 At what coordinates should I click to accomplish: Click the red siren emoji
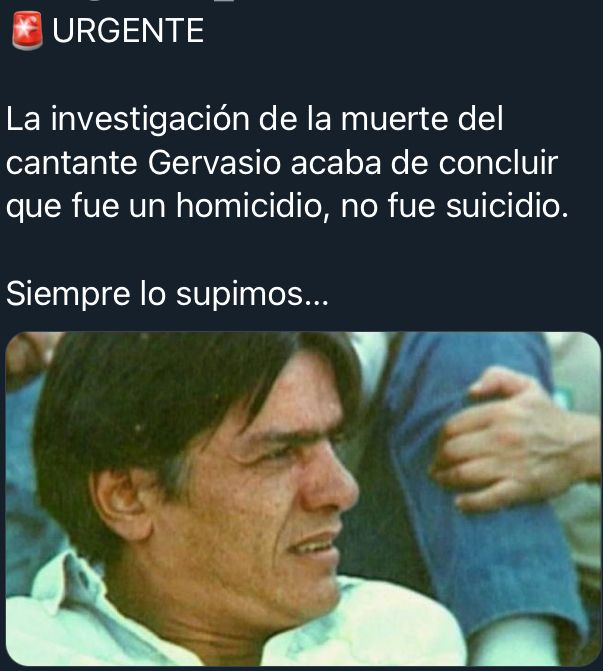[27, 31]
